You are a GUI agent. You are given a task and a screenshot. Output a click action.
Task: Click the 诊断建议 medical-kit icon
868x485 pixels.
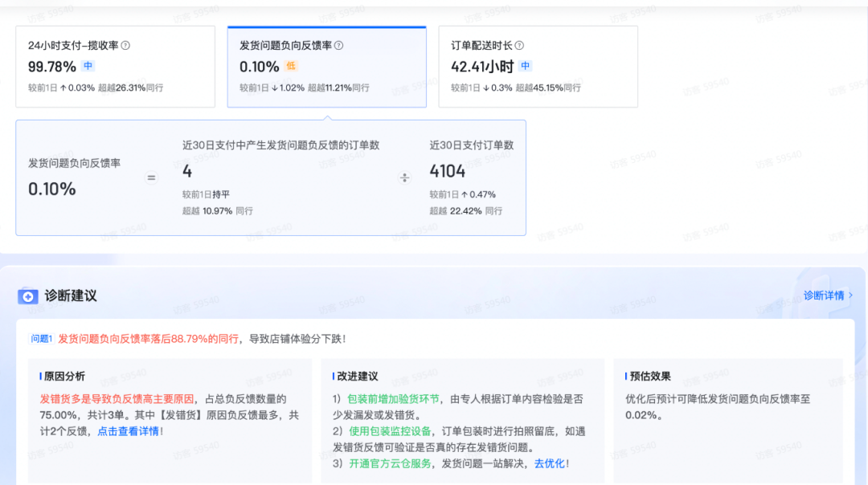(x=27, y=295)
